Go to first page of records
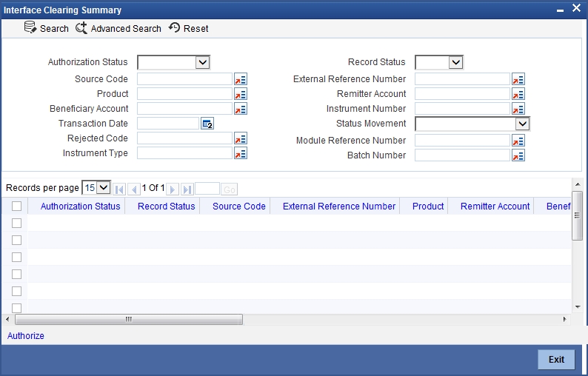The height and width of the screenshot is (376, 588). pyautogui.click(x=119, y=189)
